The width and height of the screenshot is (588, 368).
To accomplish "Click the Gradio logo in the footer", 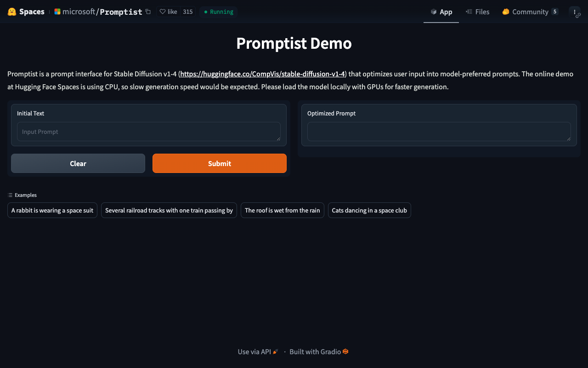I will coord(345,351).
